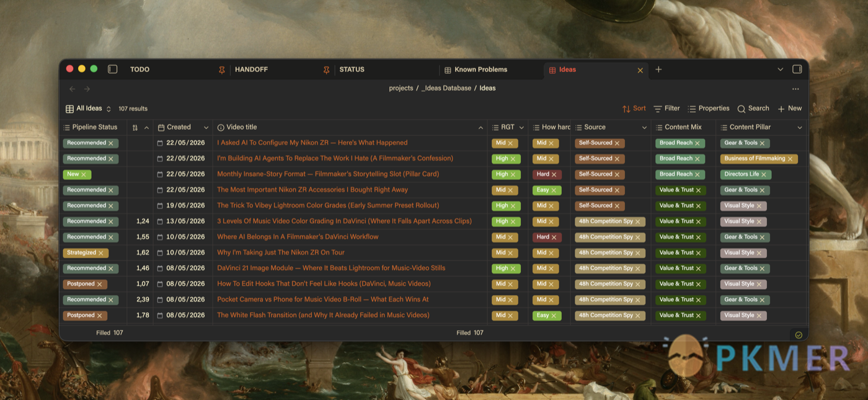
Task: Open the Filter options
Action: pyautogui.click(x=666, y=109)
